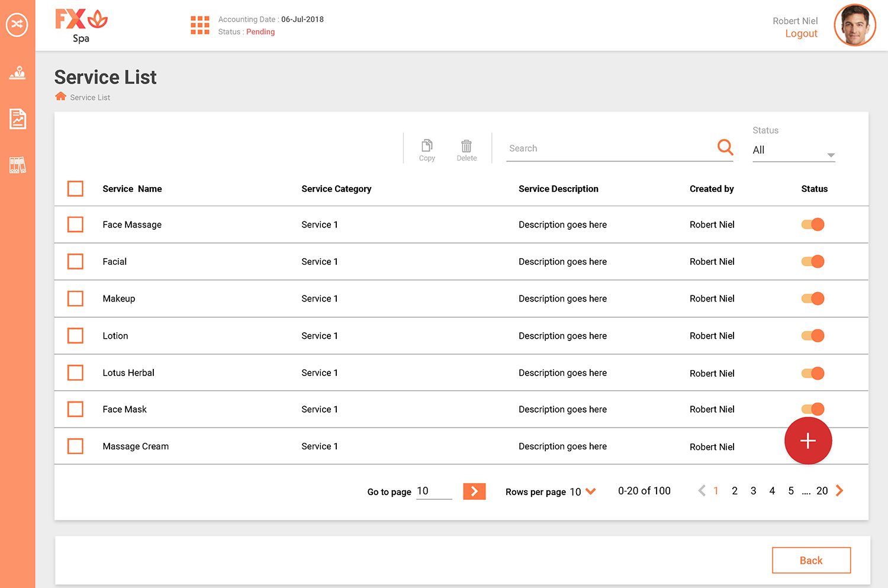This screenshot has height=588, width=888.
Task: Open the Status filter dropdown showing All
Action: click(793, 150)
